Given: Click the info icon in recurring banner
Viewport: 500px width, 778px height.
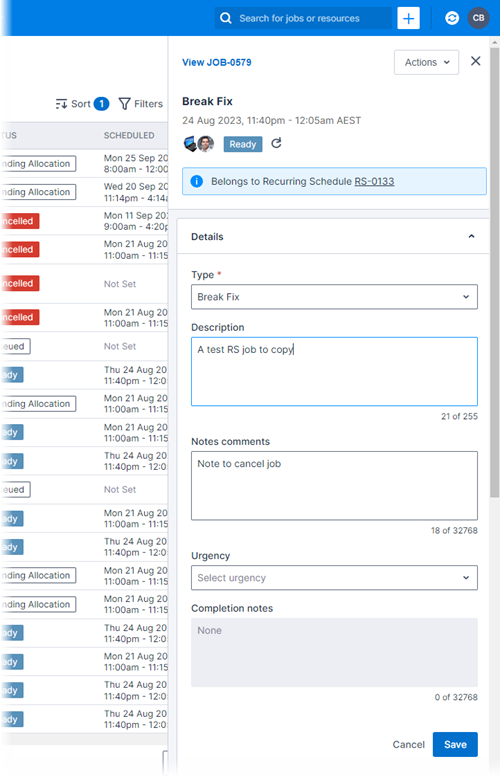Looking at the screenshot, I should coord(197,181).
